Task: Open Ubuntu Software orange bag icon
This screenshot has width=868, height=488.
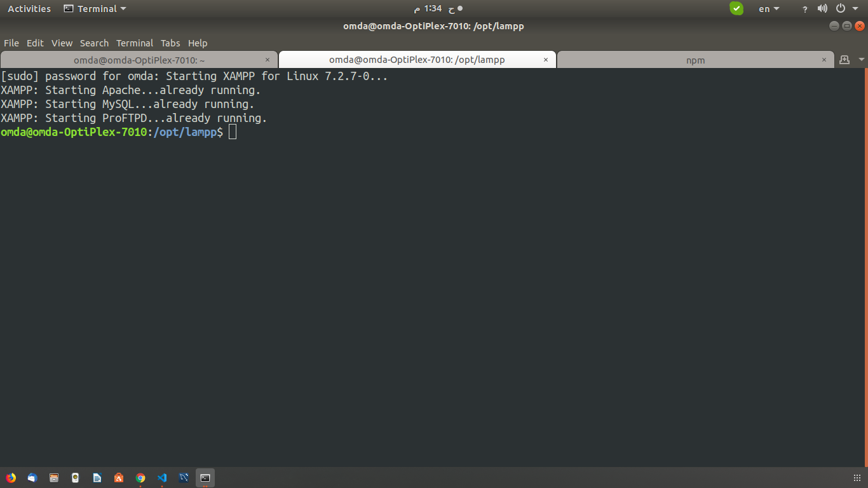Action: 119,478
